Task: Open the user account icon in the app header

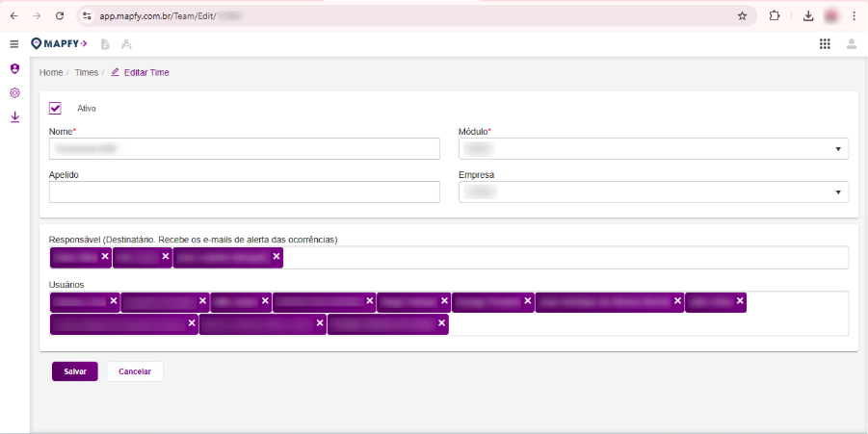Action: tap(852, 44)
